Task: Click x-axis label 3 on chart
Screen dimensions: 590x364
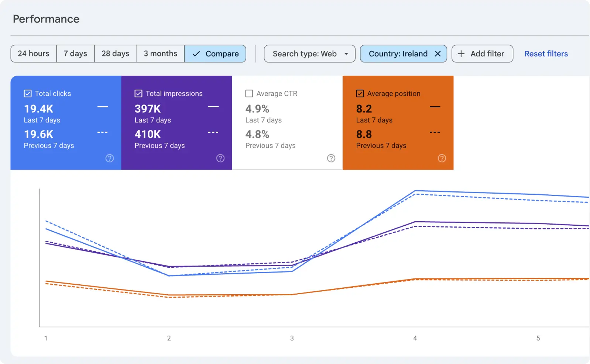Action: coord(292,338)
